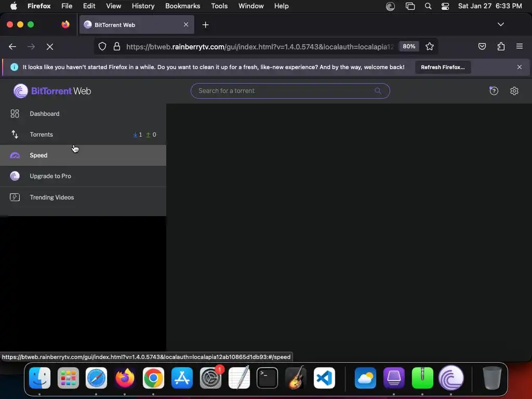The width and height of the screenshot is (532, 399).
Task: Go back to previous page
Action: (12, 47)
